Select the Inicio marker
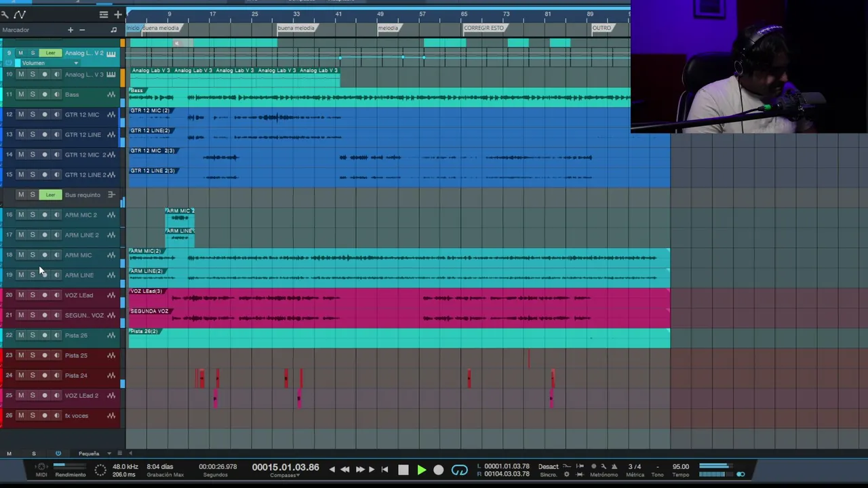868x488 pixels. click(x=132, y=28)
